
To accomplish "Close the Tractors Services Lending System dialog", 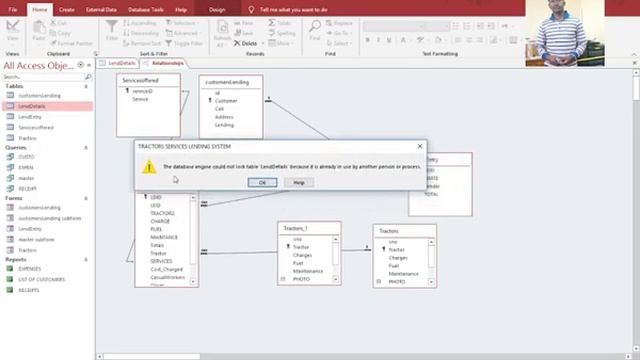I will 420,146.
